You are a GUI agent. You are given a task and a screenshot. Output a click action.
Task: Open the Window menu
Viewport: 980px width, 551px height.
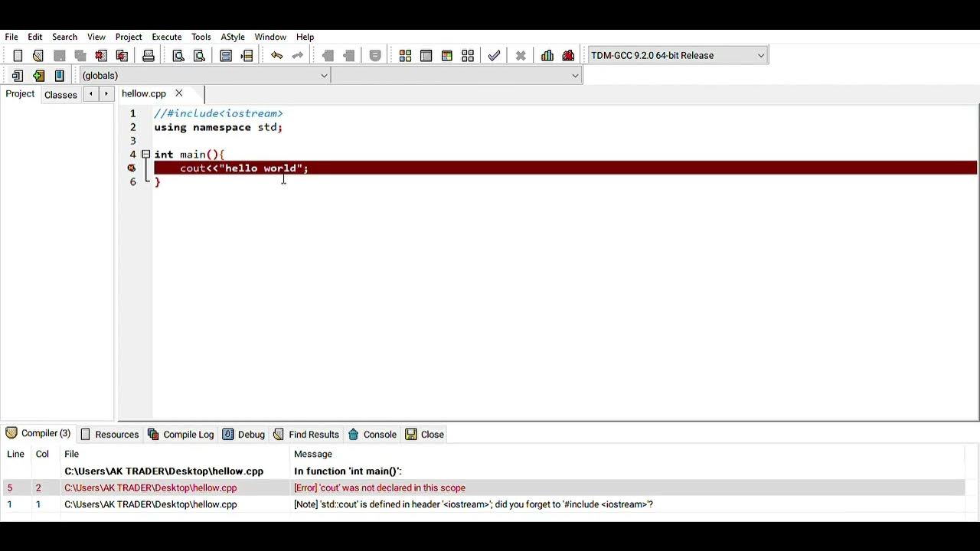coord(270,37)
